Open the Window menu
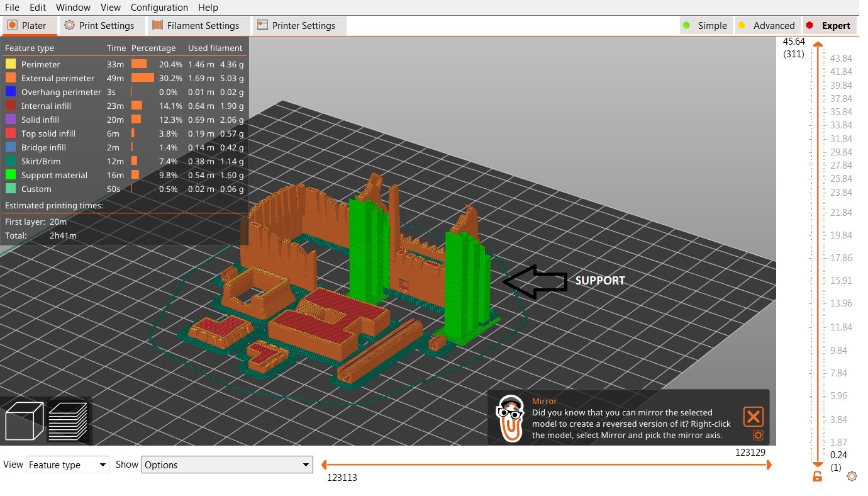The height and width of the screenshot is (496, 868). (73, 8)
